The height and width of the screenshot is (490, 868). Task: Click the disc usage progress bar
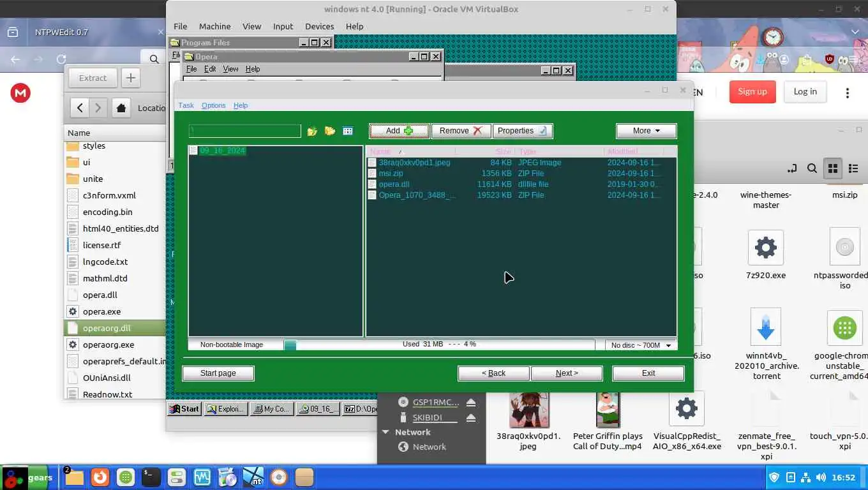point(440,345)
